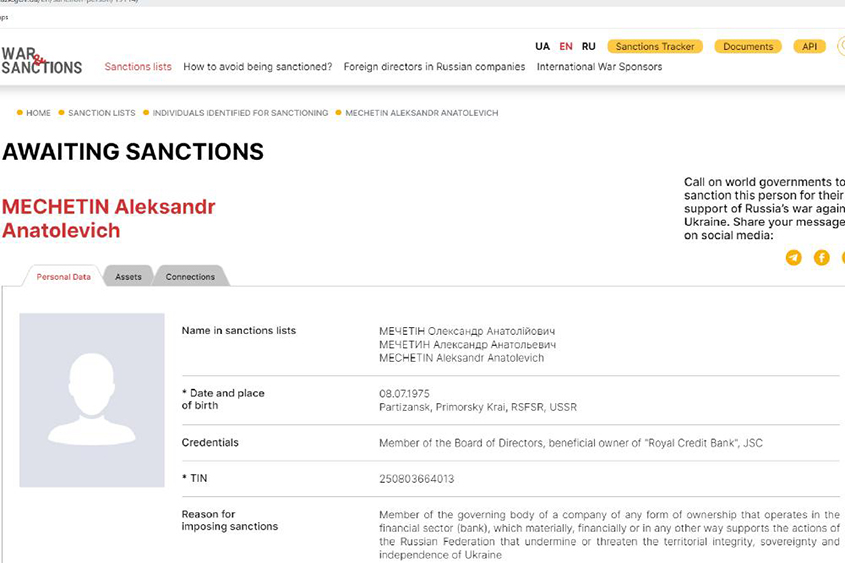Open the Sanctions Tracker button

[655, 46]
